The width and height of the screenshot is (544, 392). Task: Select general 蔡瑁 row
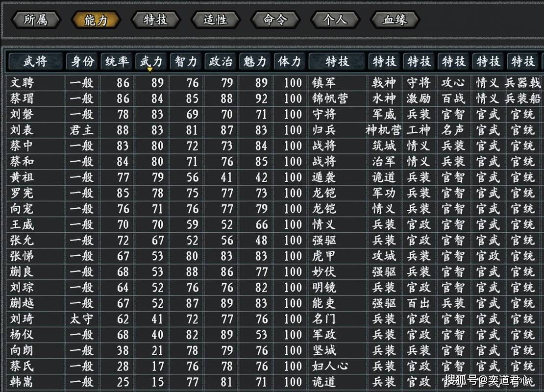pos(274,98)
